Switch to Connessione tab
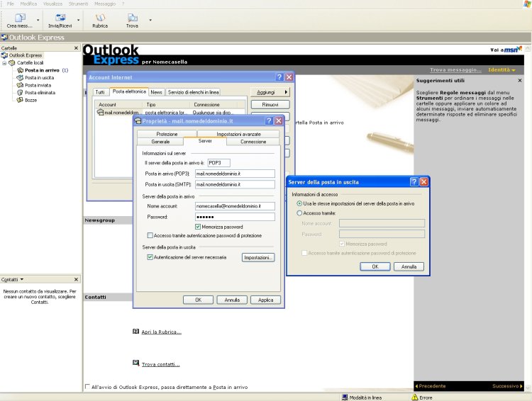The width and height of the screenshot is (532, 401). click(x=253, y=142)
